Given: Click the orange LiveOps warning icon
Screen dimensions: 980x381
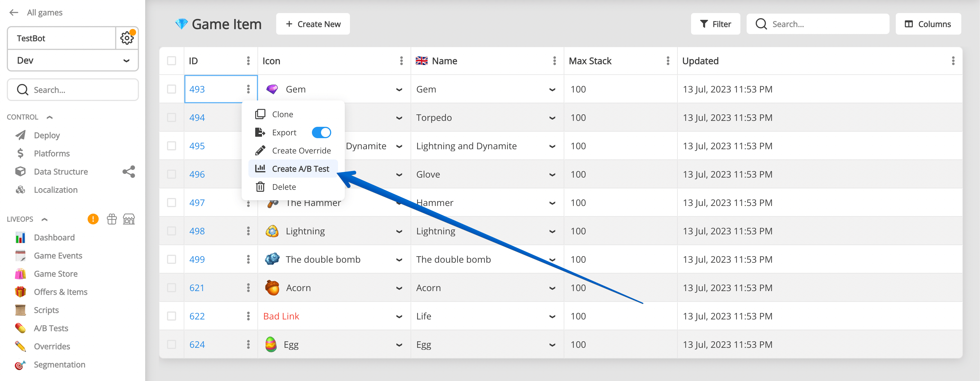Looking at the screenshot, I should coord(93,219).
